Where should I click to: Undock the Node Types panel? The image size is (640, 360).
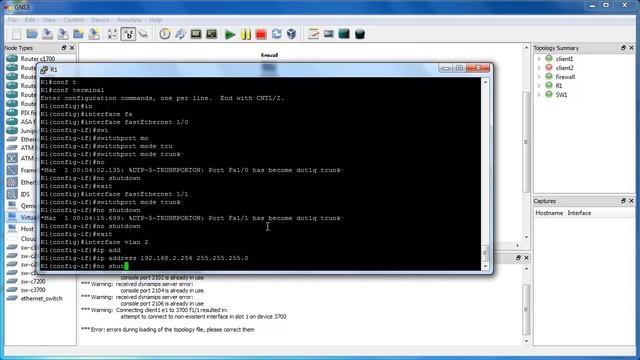[x=64, y=48]
